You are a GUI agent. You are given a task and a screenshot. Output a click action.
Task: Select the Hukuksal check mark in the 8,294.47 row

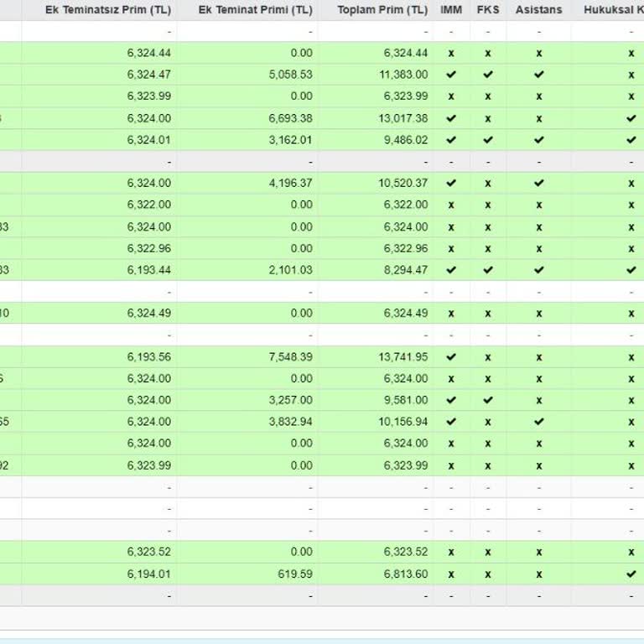[x=631, y=270]
